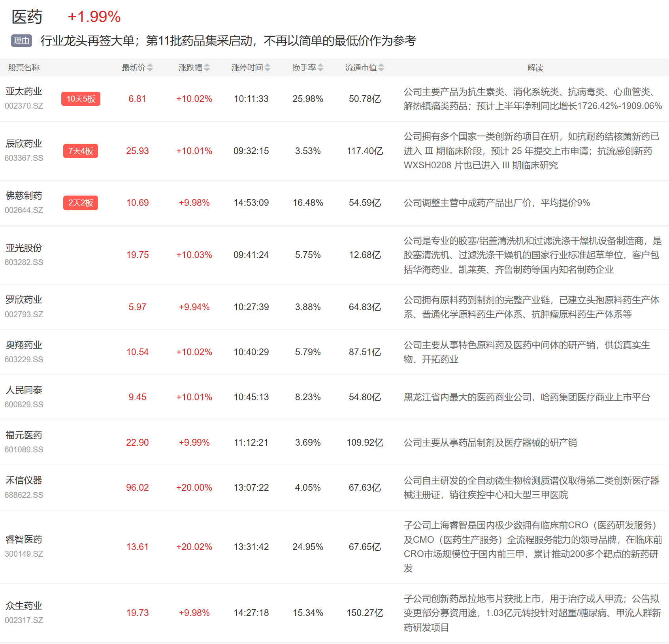The image size is (669, 644).
Task: Open 福元医药 stock name link
Action: click(24, 435)
